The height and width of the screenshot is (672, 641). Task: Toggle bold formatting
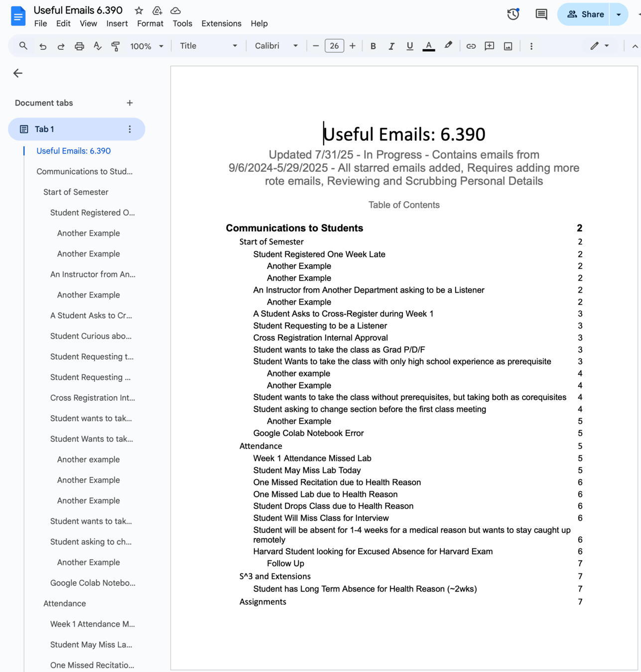click(373, 46)
